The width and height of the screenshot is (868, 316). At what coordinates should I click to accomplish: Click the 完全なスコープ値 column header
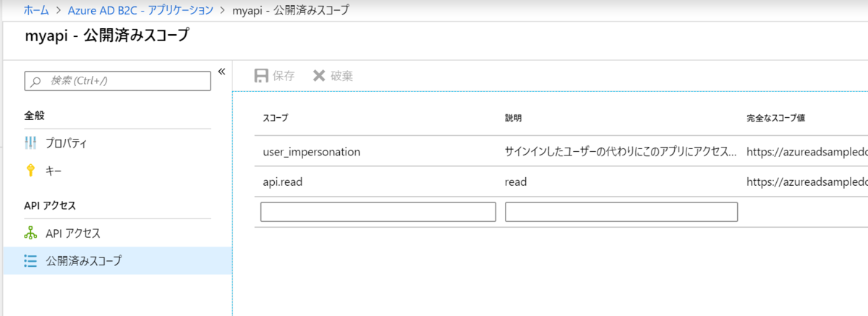tap(776, 118)
